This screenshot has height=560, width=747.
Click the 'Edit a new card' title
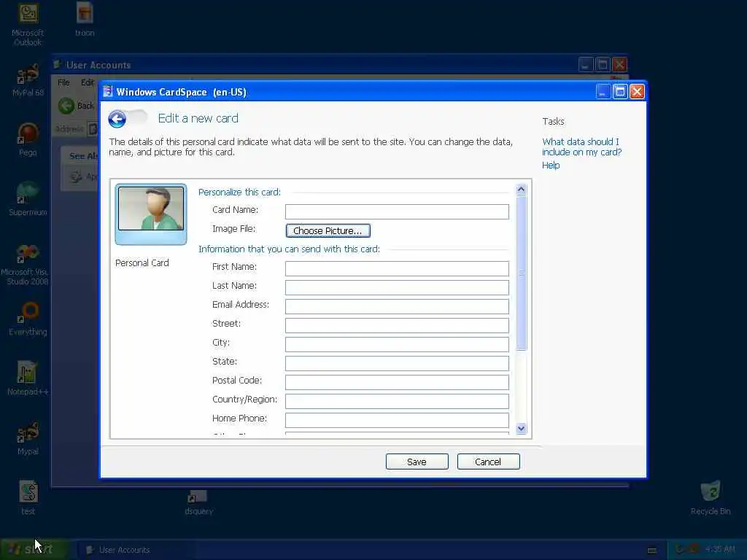[198, 118]
